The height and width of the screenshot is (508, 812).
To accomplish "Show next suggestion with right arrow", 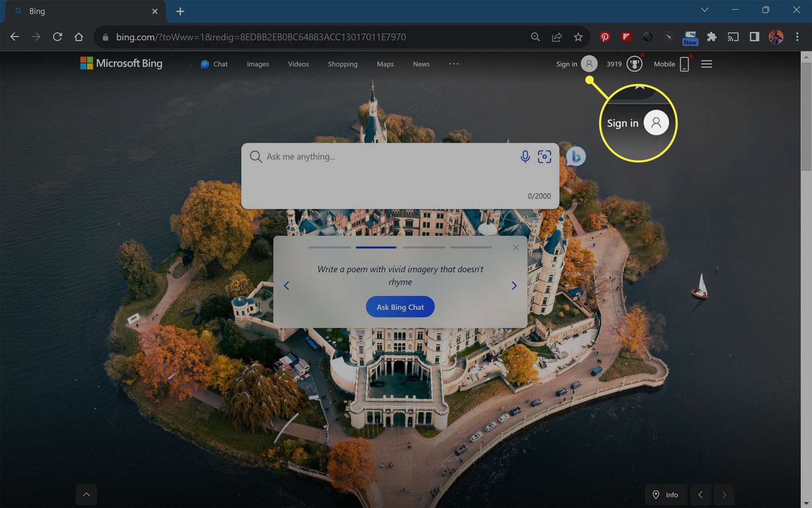I will 514,286.
